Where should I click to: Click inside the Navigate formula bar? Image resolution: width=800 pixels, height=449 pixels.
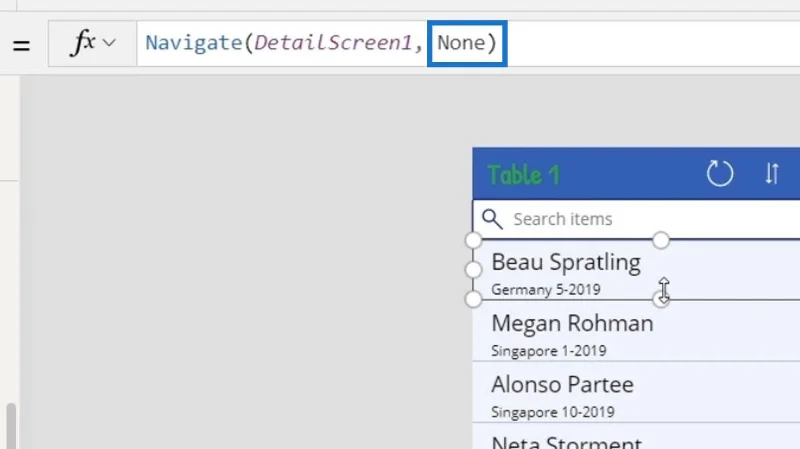[x=468, y=43]
